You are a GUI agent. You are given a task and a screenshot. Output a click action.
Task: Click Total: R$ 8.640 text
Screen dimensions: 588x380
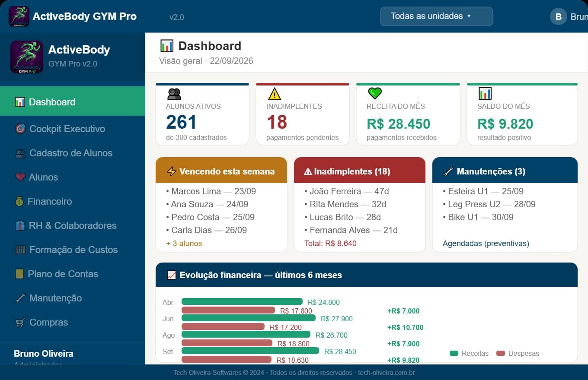pyautogui.click(x=330, y=244)
